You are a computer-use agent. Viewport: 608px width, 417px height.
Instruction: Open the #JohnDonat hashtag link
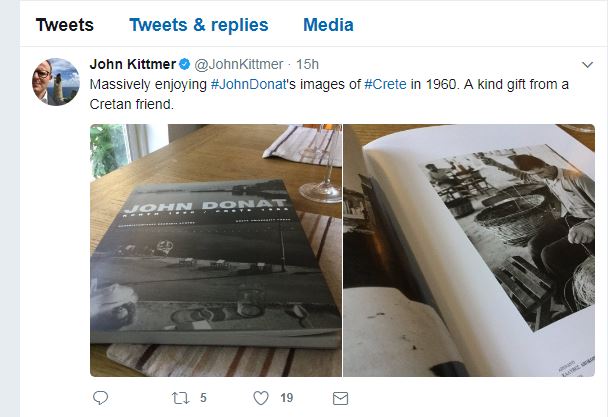(x=248, y=84)
